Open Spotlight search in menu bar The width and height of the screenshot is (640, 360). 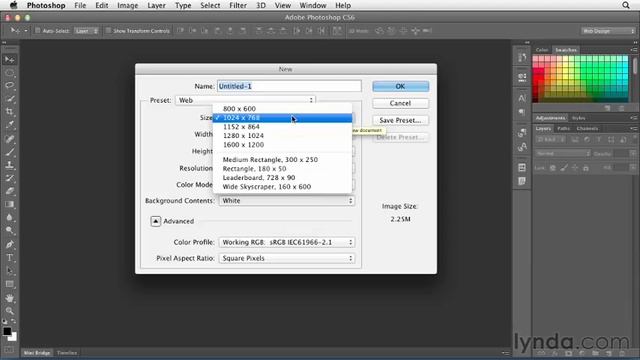[x=626, y=5]
